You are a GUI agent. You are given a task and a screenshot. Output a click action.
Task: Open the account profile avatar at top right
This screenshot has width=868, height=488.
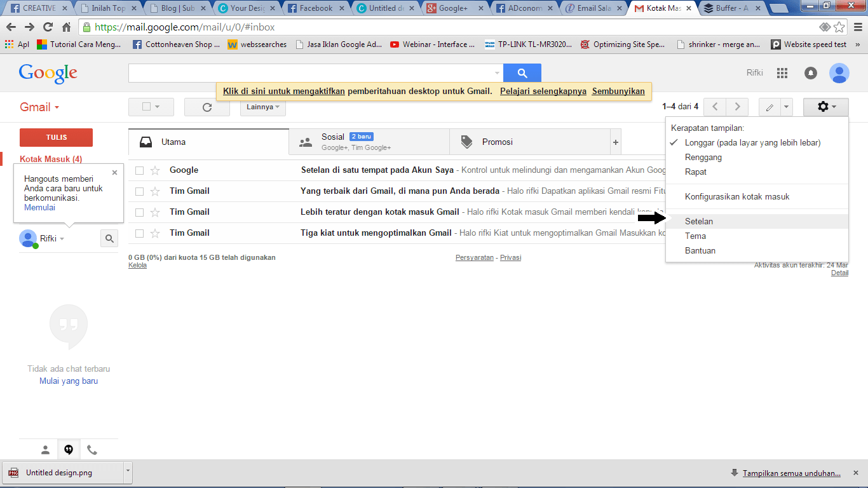click(839, 73)
